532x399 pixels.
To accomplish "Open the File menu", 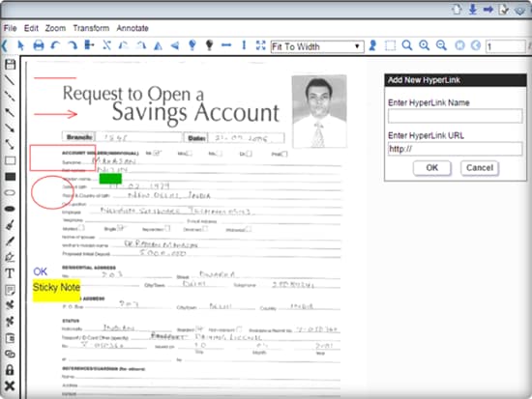I will (10, 28).
